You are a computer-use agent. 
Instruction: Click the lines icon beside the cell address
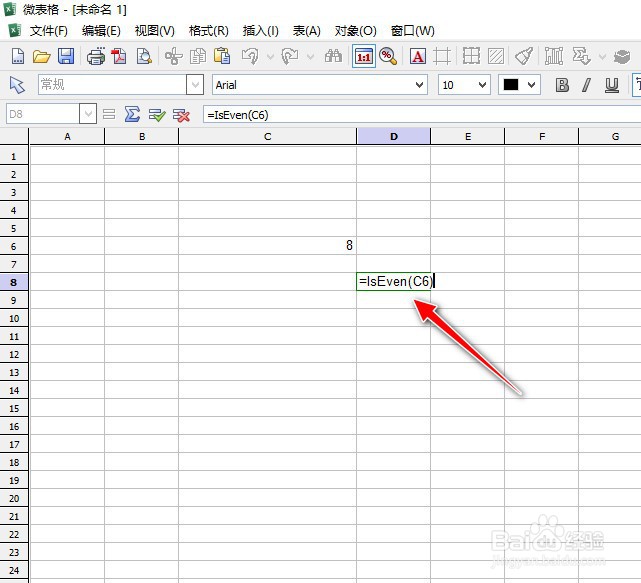pyautogui.click(x=109, y=114)
